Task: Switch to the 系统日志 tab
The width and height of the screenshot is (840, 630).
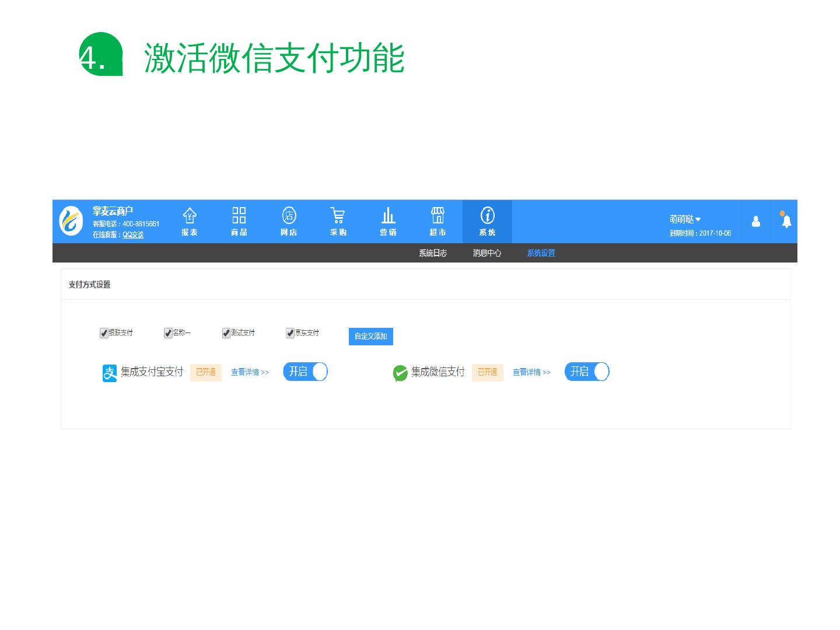Action: 433,253
